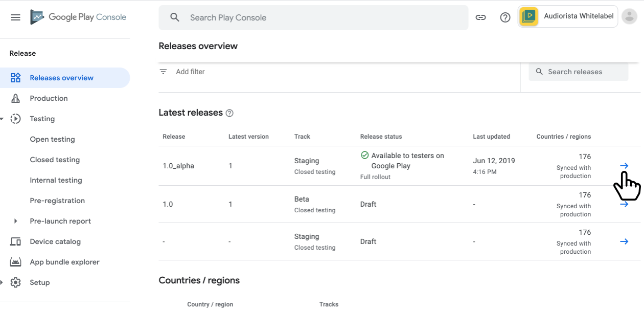The image size is (644, 309).
Task: Expand the Pre-launch report triangle
Action: point(15,221)
